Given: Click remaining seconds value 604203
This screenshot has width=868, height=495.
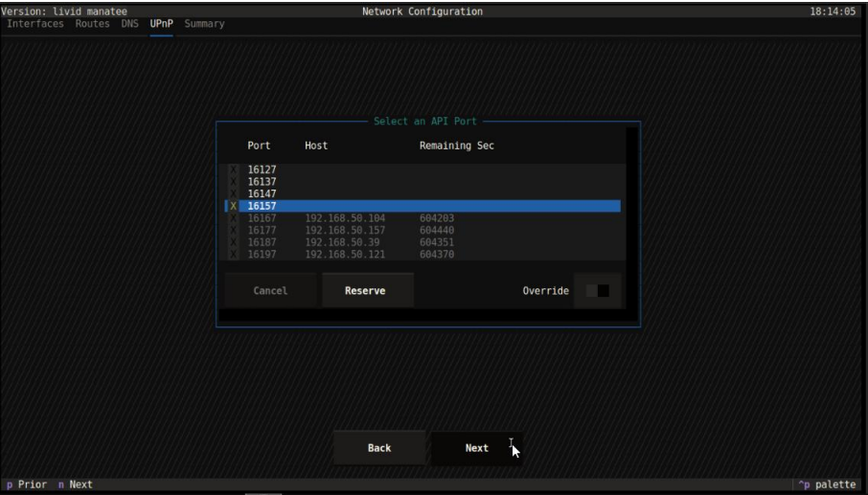Looking at the screenshot, I should coord(437,218).
